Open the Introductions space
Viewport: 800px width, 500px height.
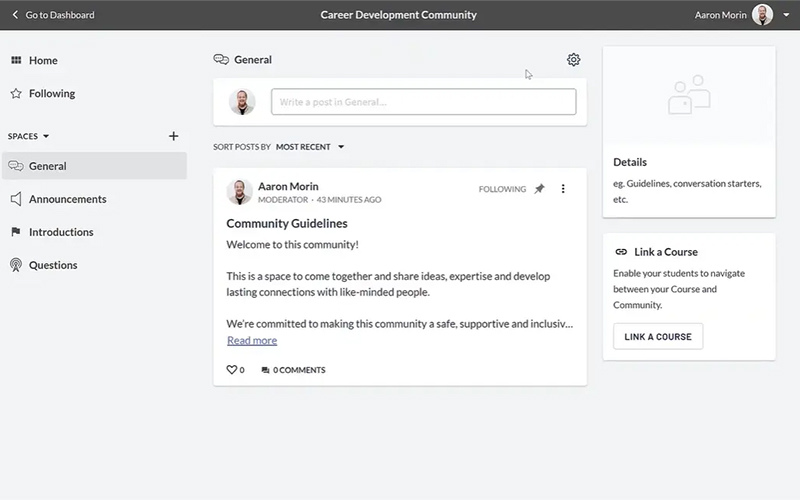tap(61, 232)
